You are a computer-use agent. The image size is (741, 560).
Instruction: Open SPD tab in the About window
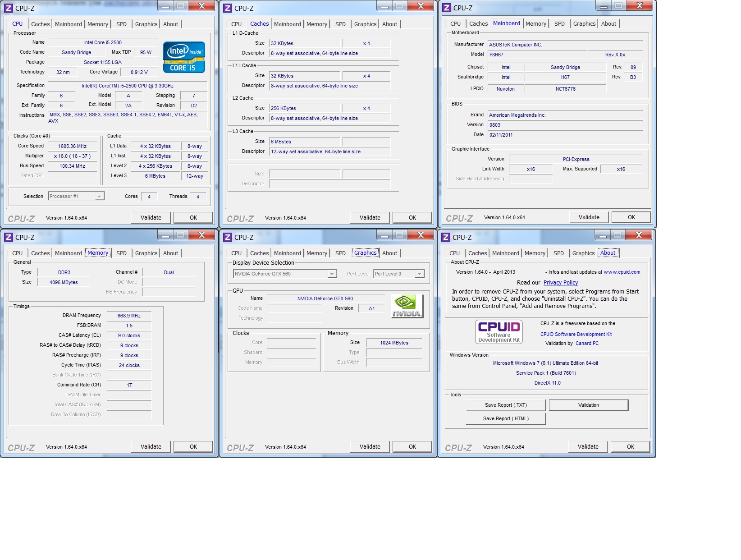(x=559, y=253)
